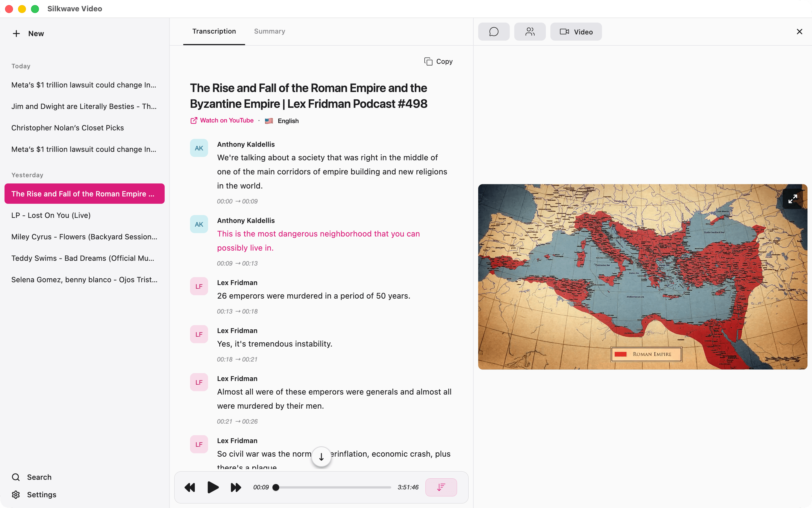This screenshot has width=812, height=508.
Task: Click the LF avatar beside '26 emperors'
Action: pos(199,286)
